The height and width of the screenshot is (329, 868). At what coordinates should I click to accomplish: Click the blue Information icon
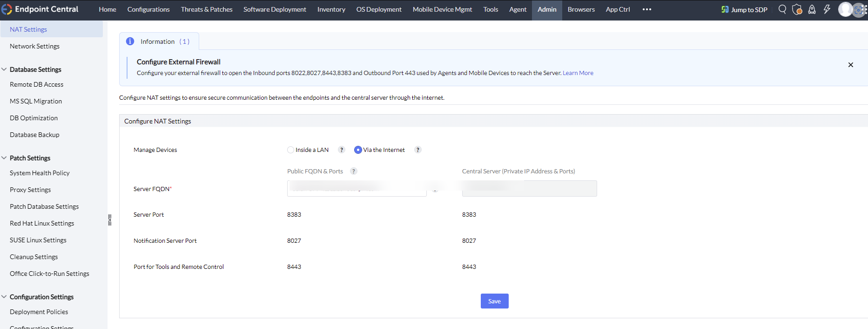130,41
